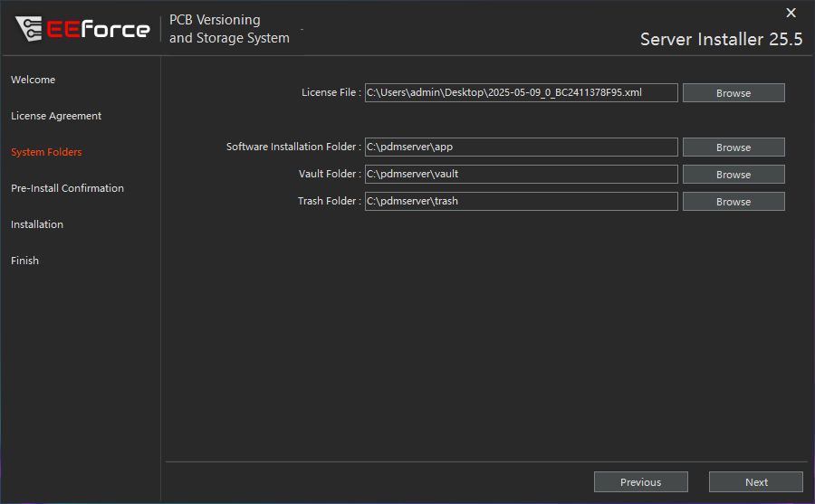Select the Installation step in sidebar
Screen dimensions: 815x504
(x=37, y=224)
